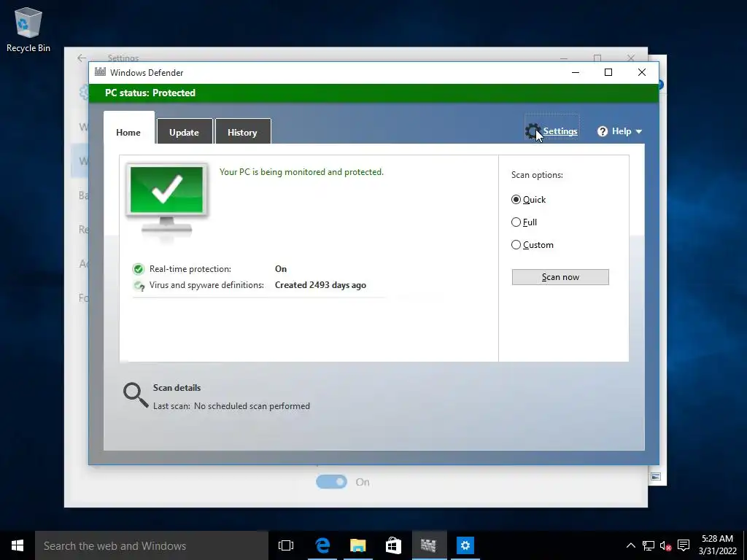Click the muted volume tray icon
Viewport: 747px width, 560px height.
(x=665, y=545)
